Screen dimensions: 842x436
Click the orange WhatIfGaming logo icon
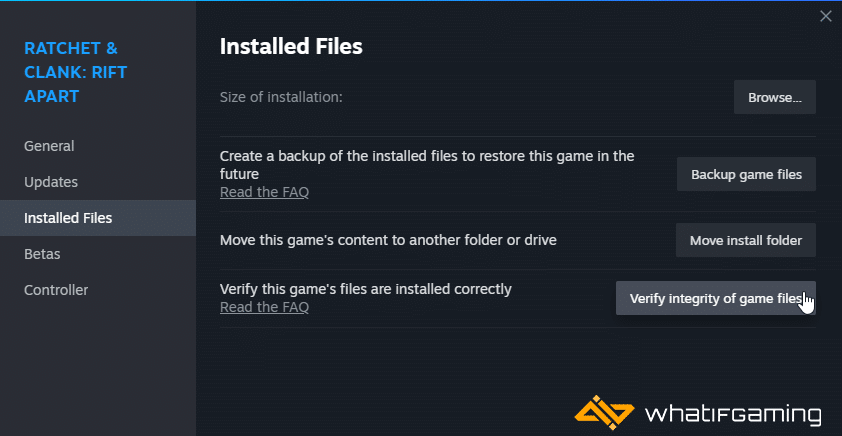coord(604,412)
